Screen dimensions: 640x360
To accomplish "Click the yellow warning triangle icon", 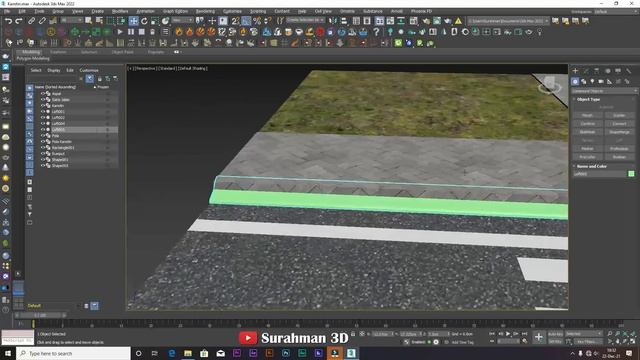I will pos(458,20).
